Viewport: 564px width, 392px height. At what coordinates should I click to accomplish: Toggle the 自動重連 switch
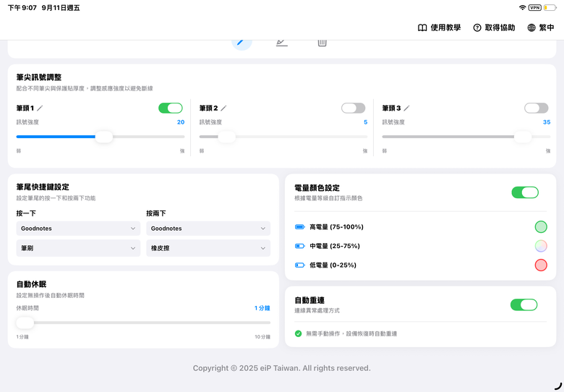pos(524,305)
